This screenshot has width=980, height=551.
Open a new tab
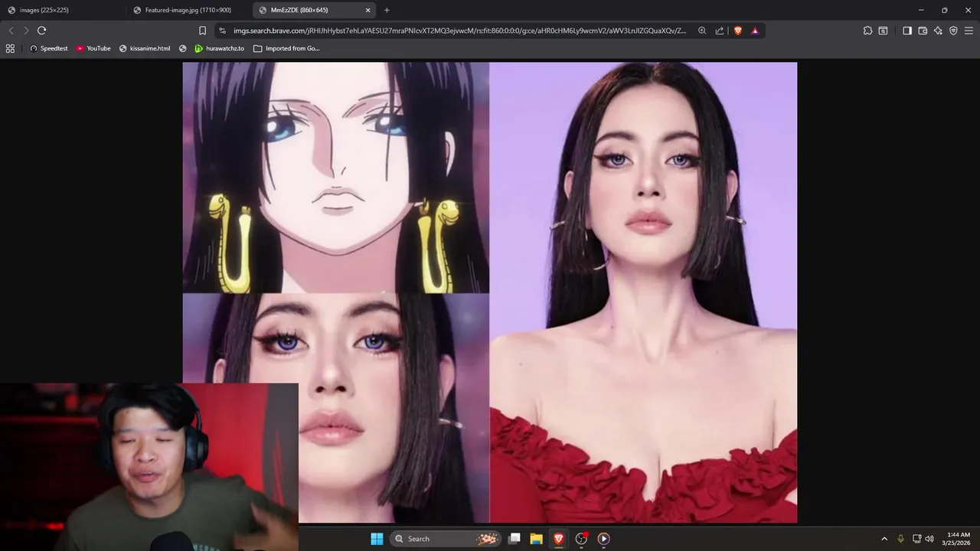click(x=387, y=10)
